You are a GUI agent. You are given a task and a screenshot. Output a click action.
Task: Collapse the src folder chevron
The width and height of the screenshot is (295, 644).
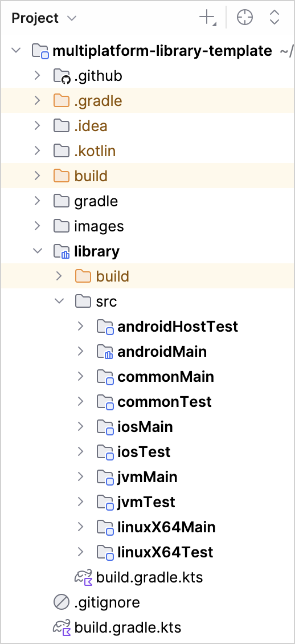coord(59,301)
